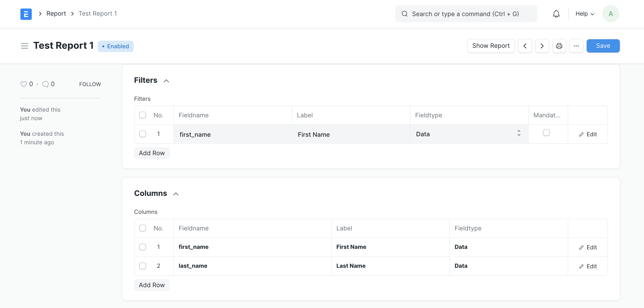Navigate to Report breadcrumb
This screenshot has height=308, width=644.
tap(56, 13)
